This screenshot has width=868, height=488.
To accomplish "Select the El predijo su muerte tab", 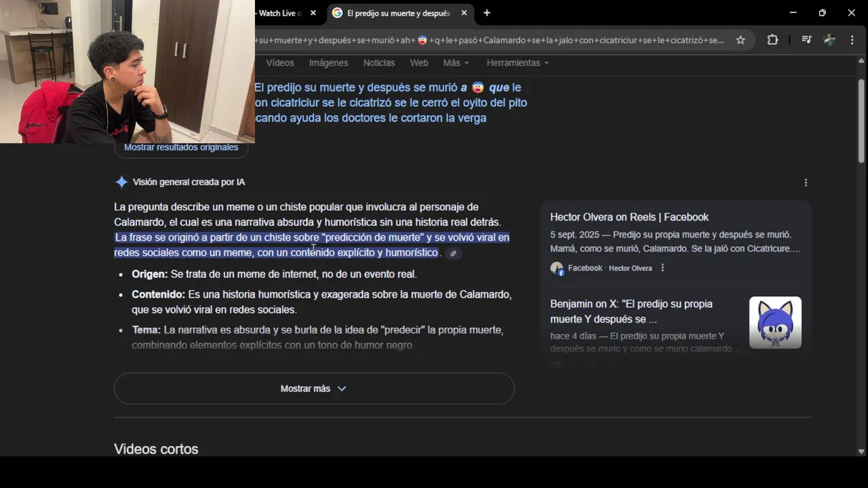I will pyautogui.click(x=400, y=13).
